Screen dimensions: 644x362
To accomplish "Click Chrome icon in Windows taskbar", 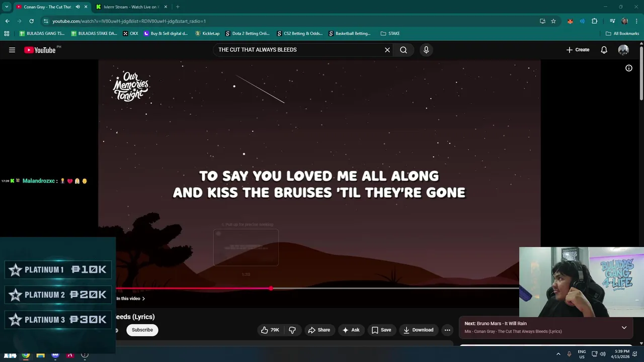I will (26, 354).
